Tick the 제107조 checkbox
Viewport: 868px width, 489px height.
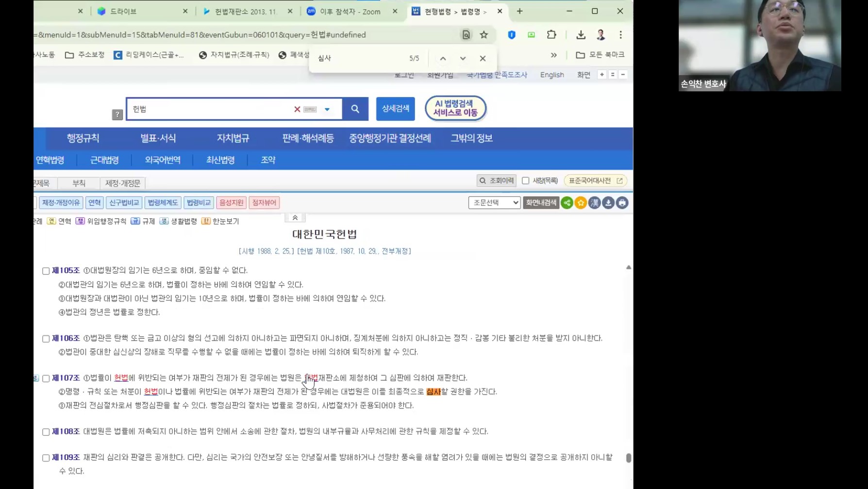pos(46,378)
